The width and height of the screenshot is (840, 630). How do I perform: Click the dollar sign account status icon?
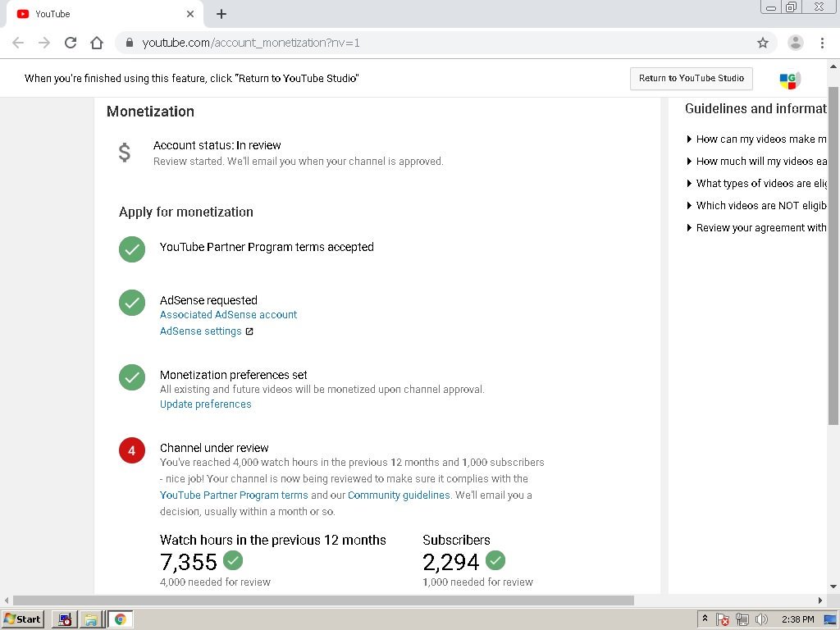coord(125,152)
